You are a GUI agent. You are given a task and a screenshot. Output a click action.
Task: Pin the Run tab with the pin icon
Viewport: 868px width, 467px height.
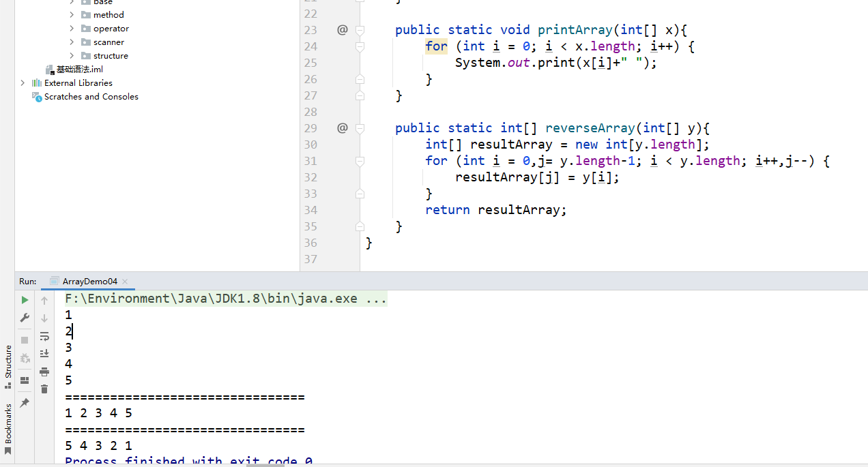click(x=25, y=403)
